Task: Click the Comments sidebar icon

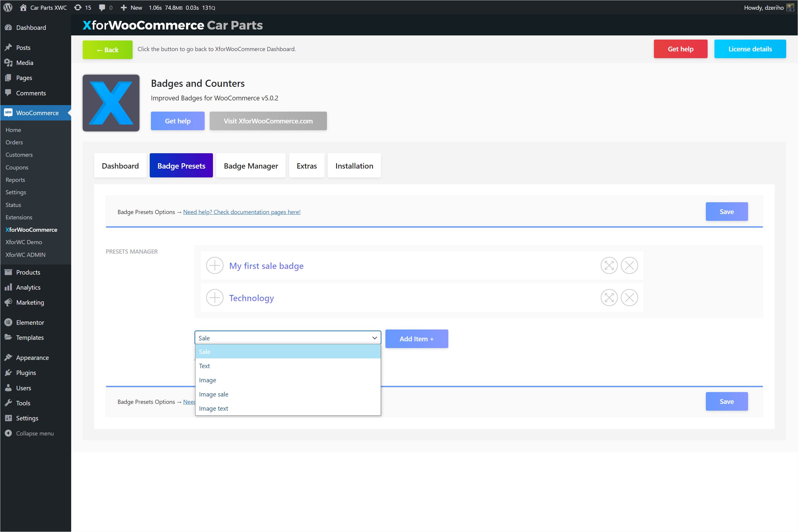Action: [x=8, y=93]
